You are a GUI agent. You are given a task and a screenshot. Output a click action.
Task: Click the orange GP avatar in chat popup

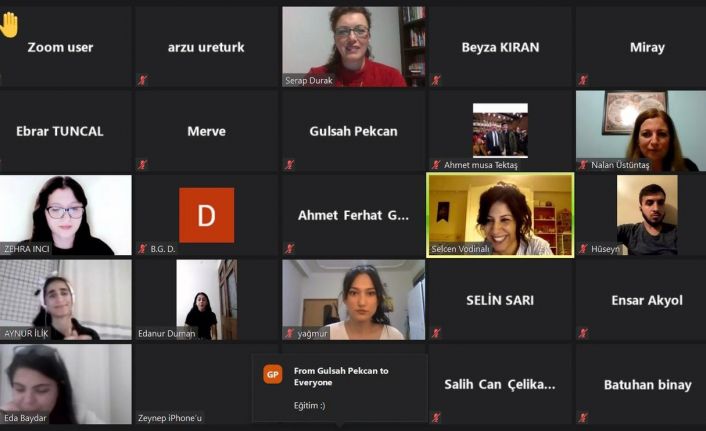[x=272, y=374]
